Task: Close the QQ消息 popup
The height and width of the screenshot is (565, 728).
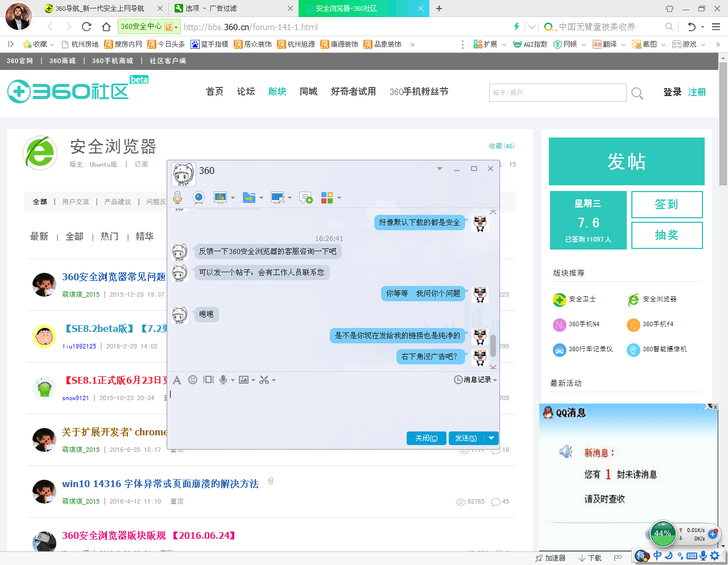Action: coord(715,407)
